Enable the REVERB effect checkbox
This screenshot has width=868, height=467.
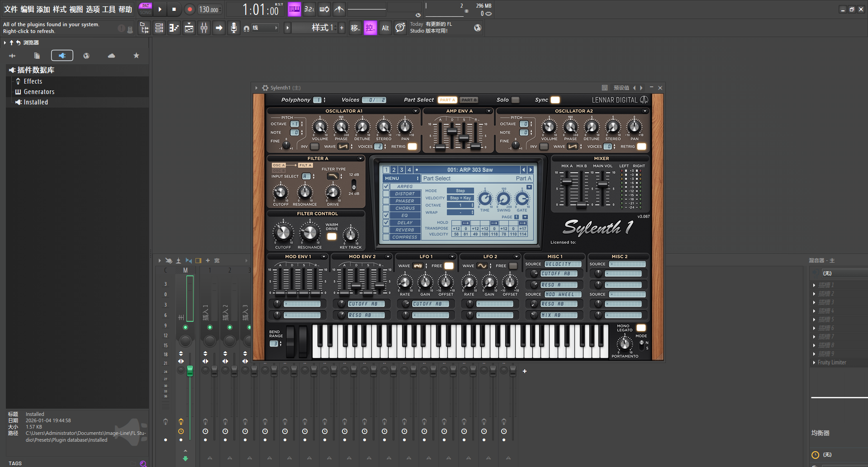pyautogui.click(x=386, y=230)
